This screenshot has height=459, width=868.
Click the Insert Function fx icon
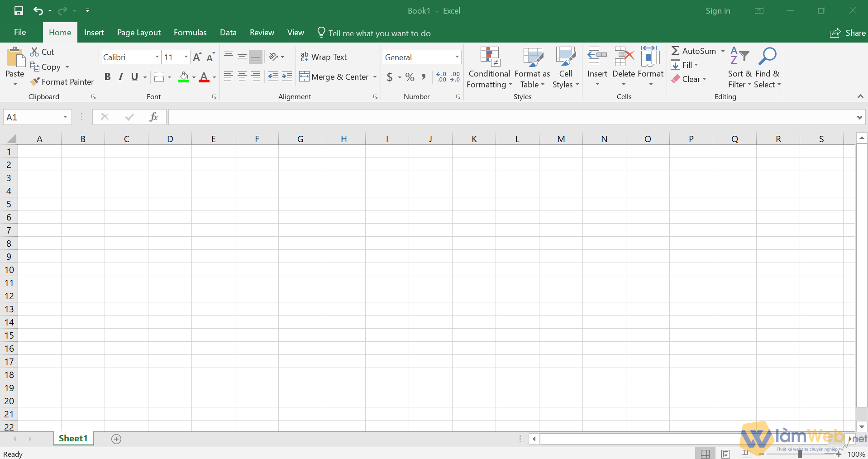[x=153, y=117]
